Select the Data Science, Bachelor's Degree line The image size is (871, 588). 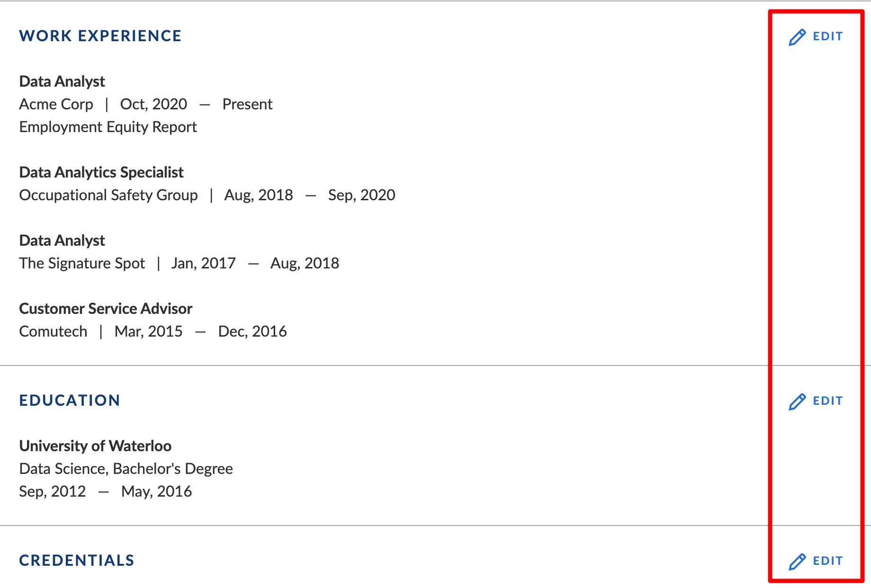126,469
